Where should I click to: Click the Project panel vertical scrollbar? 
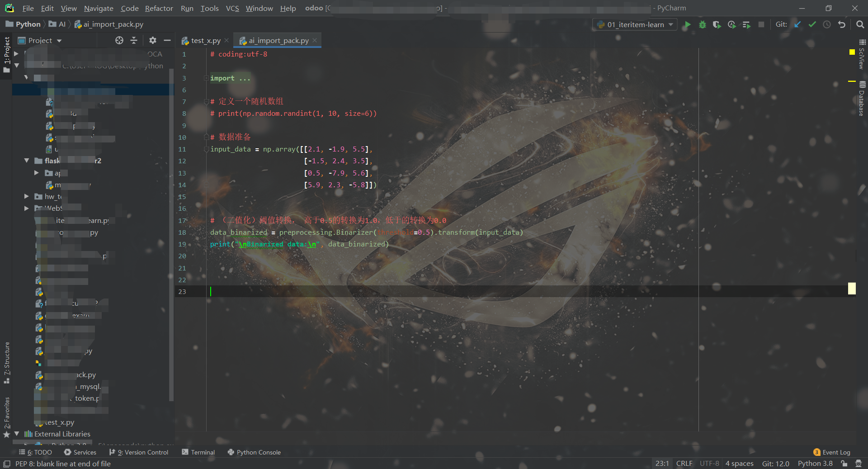(171, 235)
